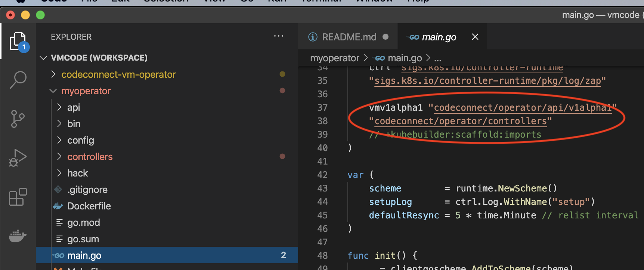Viewport: 644px width, 270px height.
Task: Select the main.go editor tab
Action: [443, 37]
